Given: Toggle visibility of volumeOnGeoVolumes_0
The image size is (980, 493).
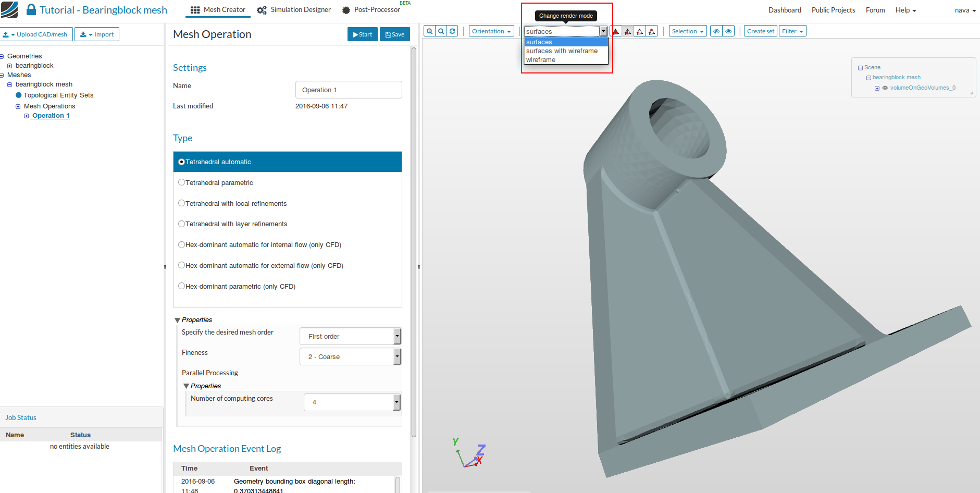Looking at the screenshot, I should click(x=885, y=88).
